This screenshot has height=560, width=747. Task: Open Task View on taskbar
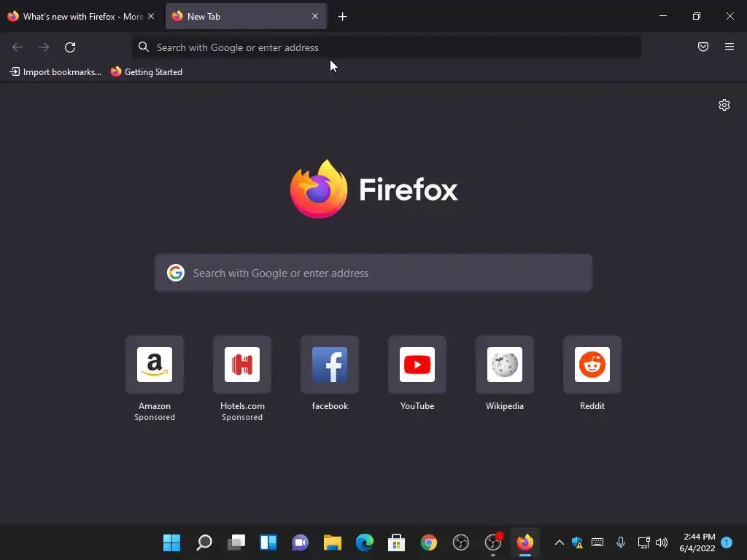tap(236, 542)
